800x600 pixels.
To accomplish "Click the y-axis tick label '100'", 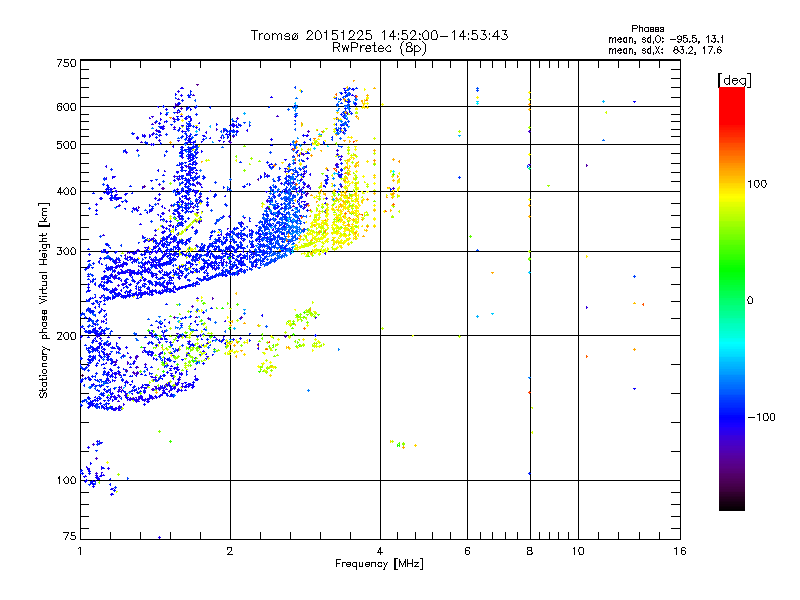I will coord(66,480).
